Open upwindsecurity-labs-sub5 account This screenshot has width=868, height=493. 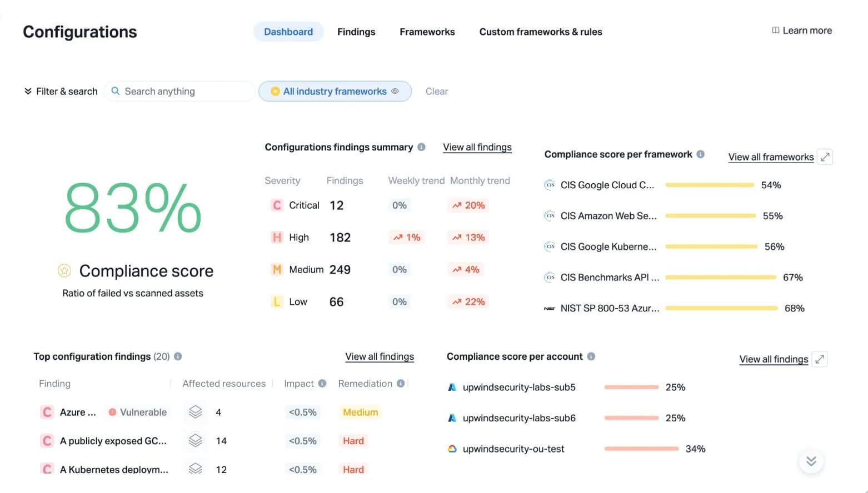[519, 388]
